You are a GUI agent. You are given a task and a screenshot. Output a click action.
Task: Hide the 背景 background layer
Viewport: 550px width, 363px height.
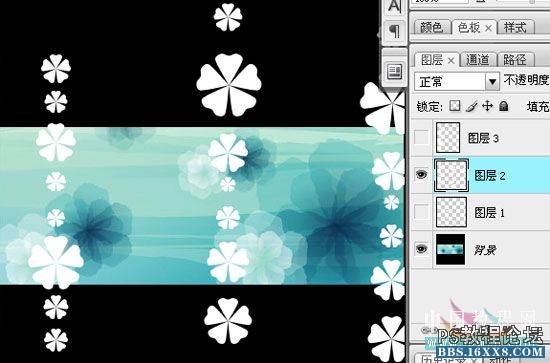click(x=421, y=249)
